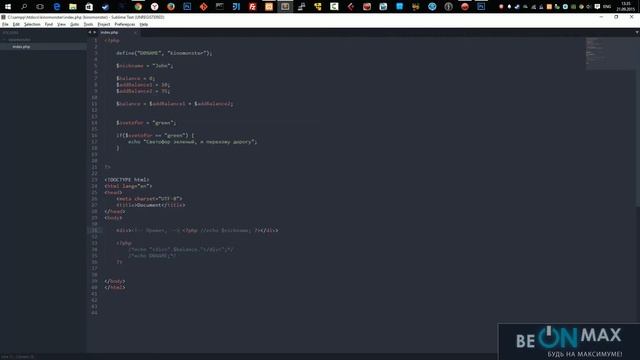The image size is (640, 360).
Task: Click the meta charset UTF-8 line
Action: (x=149, y=199)
